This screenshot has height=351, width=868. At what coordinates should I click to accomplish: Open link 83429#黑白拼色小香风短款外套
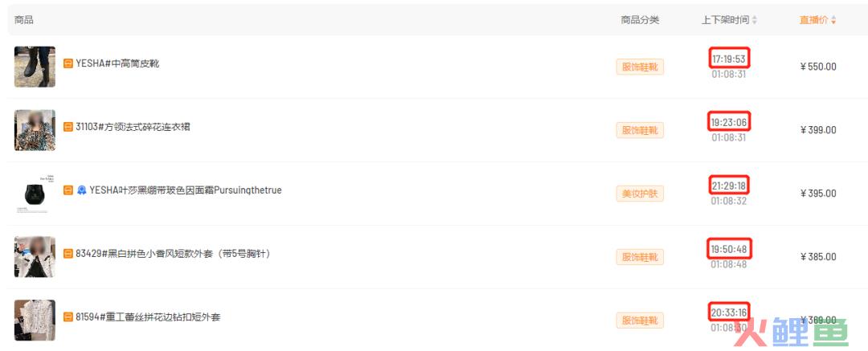tap(172, 254)
